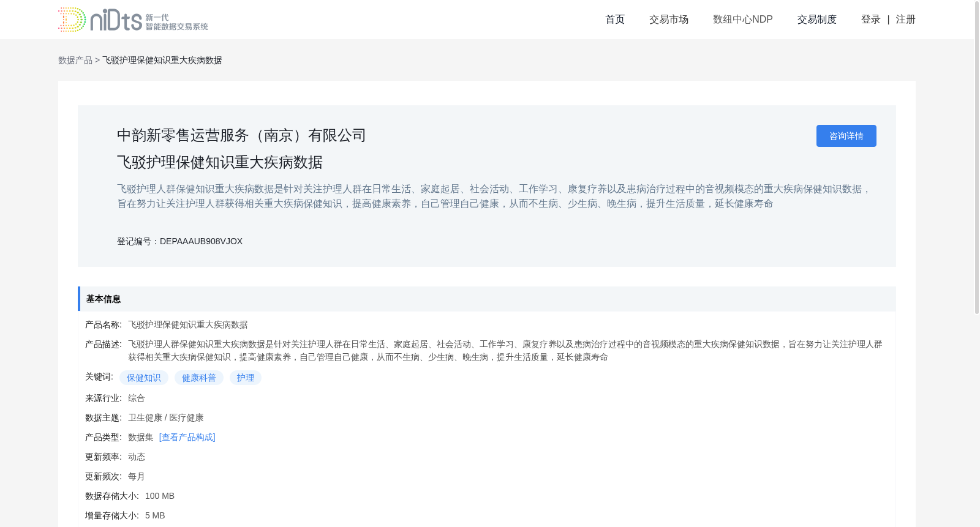The width and height of the screenshot is (980, 527).
Task: Click the 5 MB incremental size value
Action: [x=155, y=515]
